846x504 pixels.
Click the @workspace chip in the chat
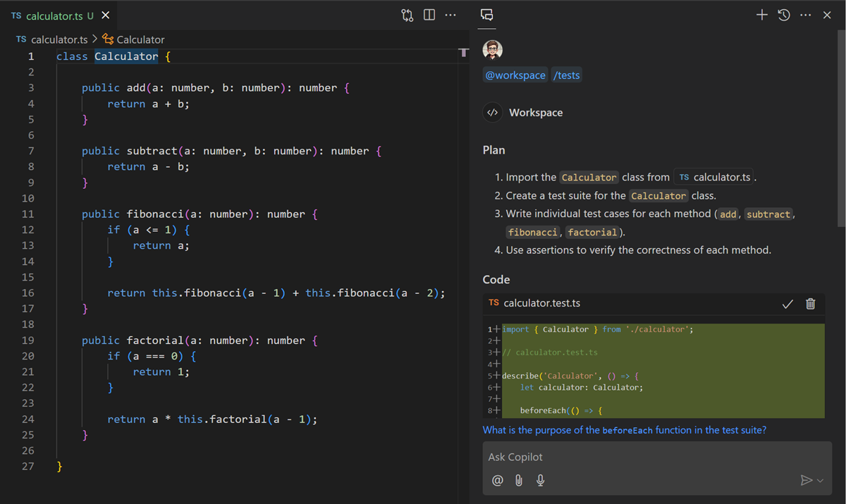pyautogui.click(x=515, y=75)
